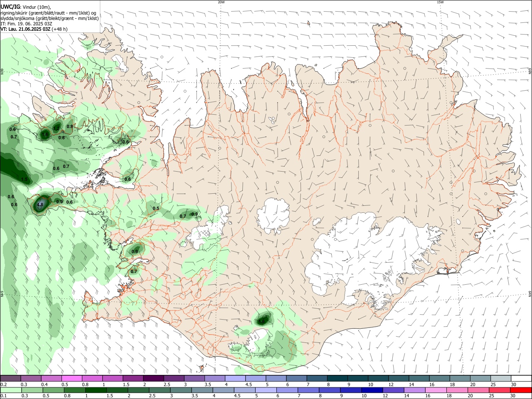532x399 pixels.
Task: Pick the darkest green 1 swatch in lower legend
Action: pos(96,390)
